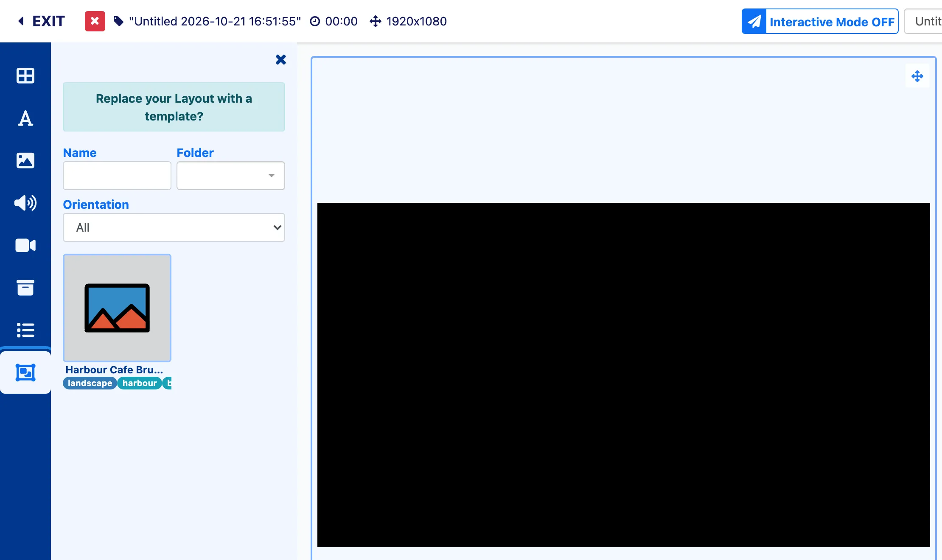Image resolution: width=942 pixels, height=560 pixels.
Task: Open the image library sidebar icon
Action: (25, 160)
